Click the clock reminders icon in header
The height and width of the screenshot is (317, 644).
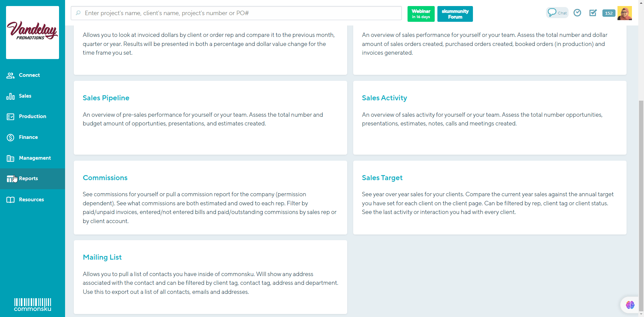click(x=577, y=13)
